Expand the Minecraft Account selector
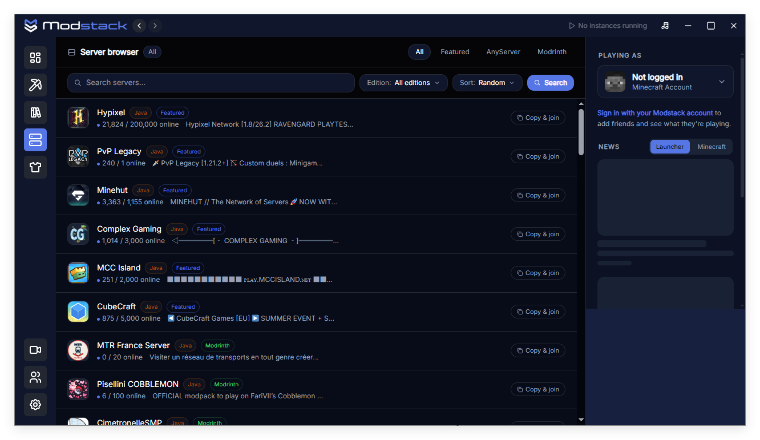The image size is (760, 440). pyautogui.click(x=665, y=82)
